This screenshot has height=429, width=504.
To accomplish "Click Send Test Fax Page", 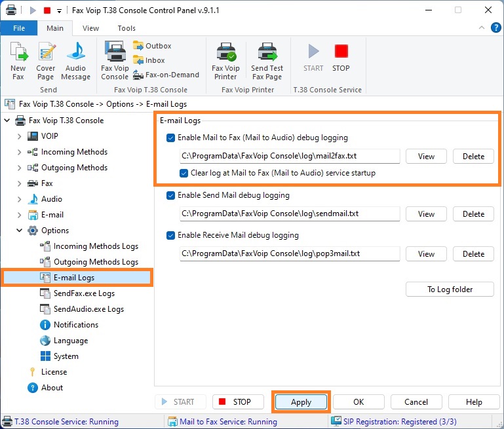I will [267, 61].
